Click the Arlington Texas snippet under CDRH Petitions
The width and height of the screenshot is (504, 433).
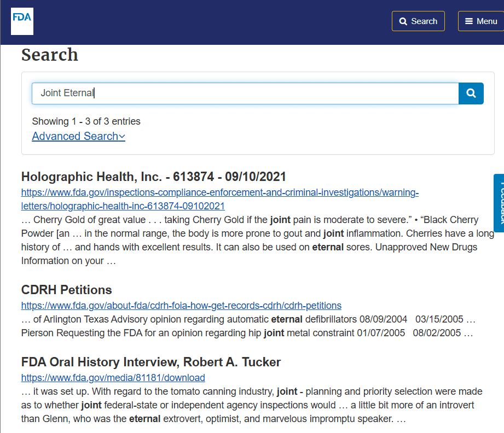[x=247, y=326]
